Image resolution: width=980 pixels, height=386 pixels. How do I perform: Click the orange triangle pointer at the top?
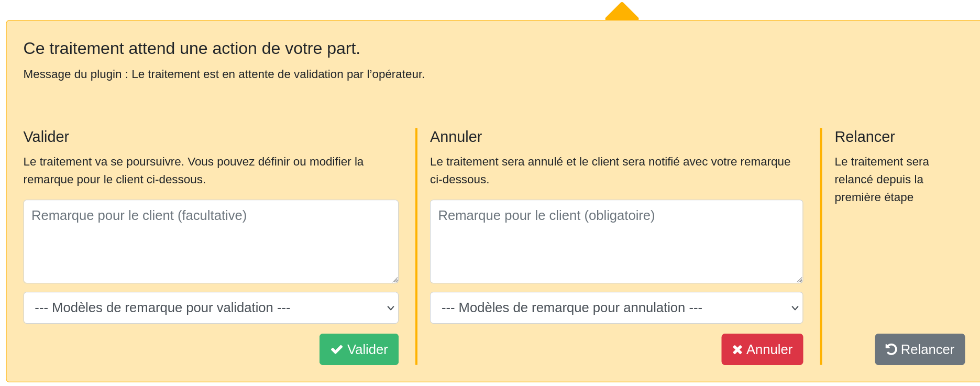(x=622, y=12)
